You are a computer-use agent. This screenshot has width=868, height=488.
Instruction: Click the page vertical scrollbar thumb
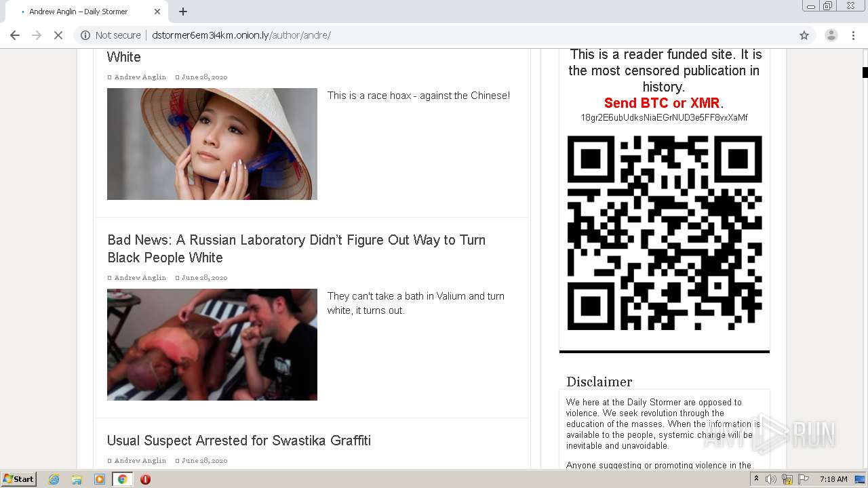coord(865,72)
